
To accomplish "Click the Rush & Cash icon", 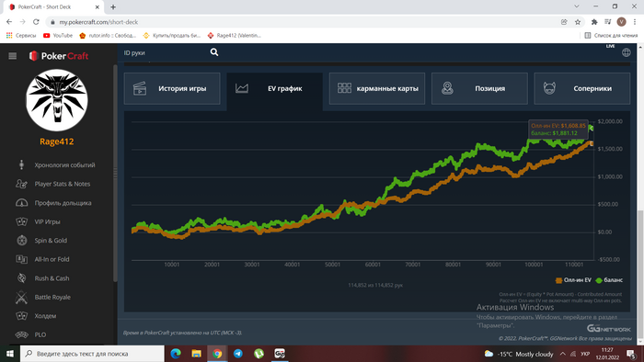I will 21,278.
